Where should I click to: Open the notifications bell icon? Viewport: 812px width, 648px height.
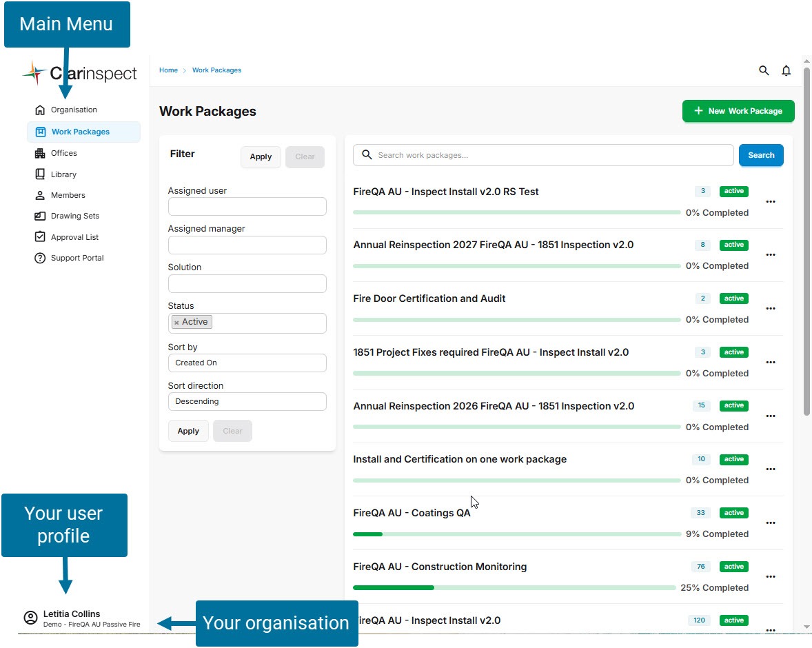point(786,70)
